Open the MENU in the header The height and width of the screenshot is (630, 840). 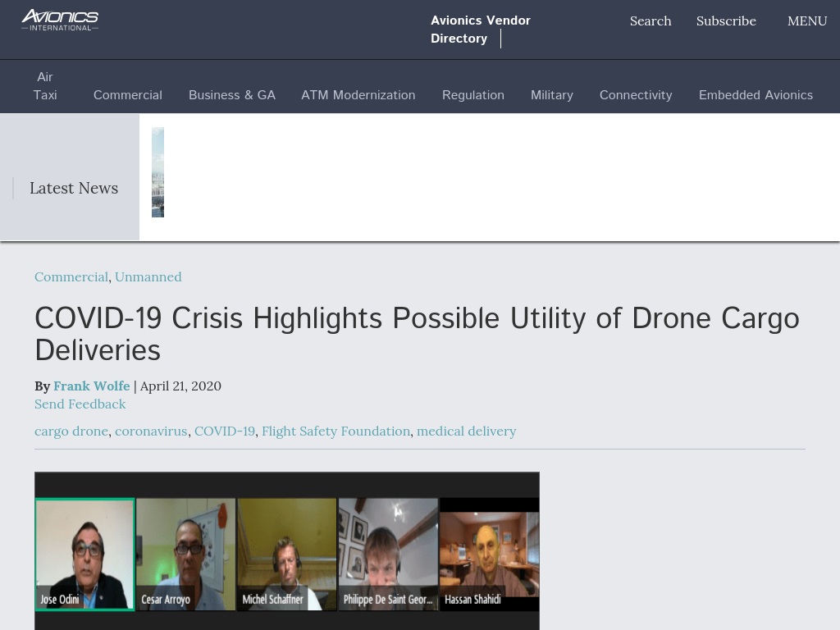[x=807, y=21]
